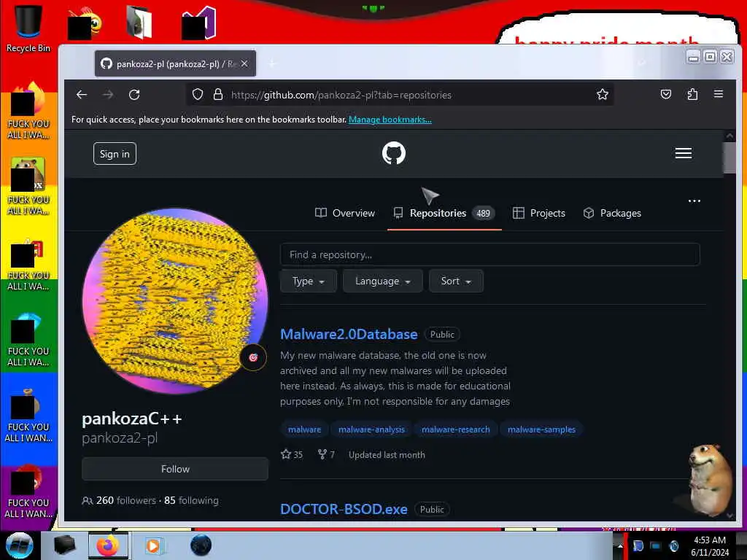The image size is (747, 560).
Task: Open the folder desktop icon at top
Action: [139, 22]
